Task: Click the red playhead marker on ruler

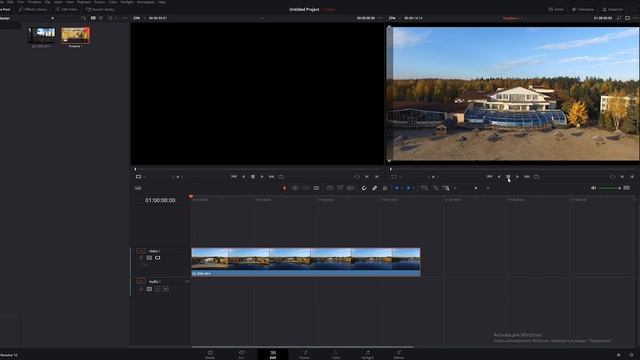Action: click(191, 197)
